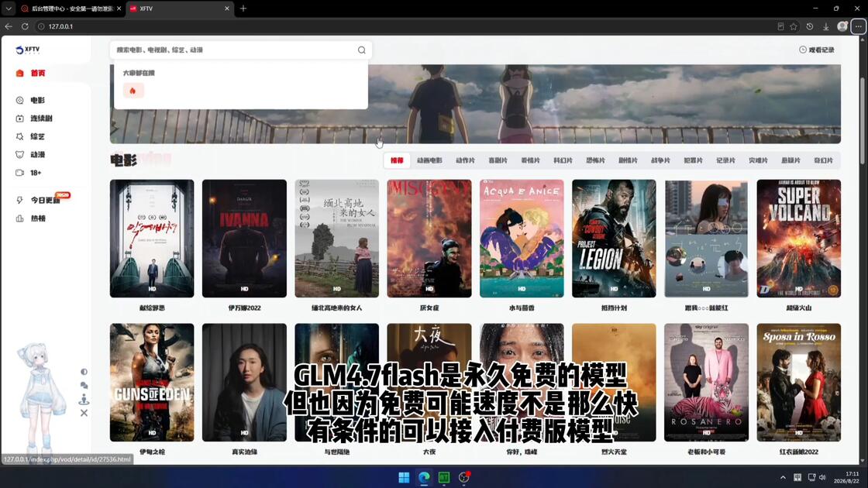
Task: Open 观看记录 watch history
Action: [817, 50]
